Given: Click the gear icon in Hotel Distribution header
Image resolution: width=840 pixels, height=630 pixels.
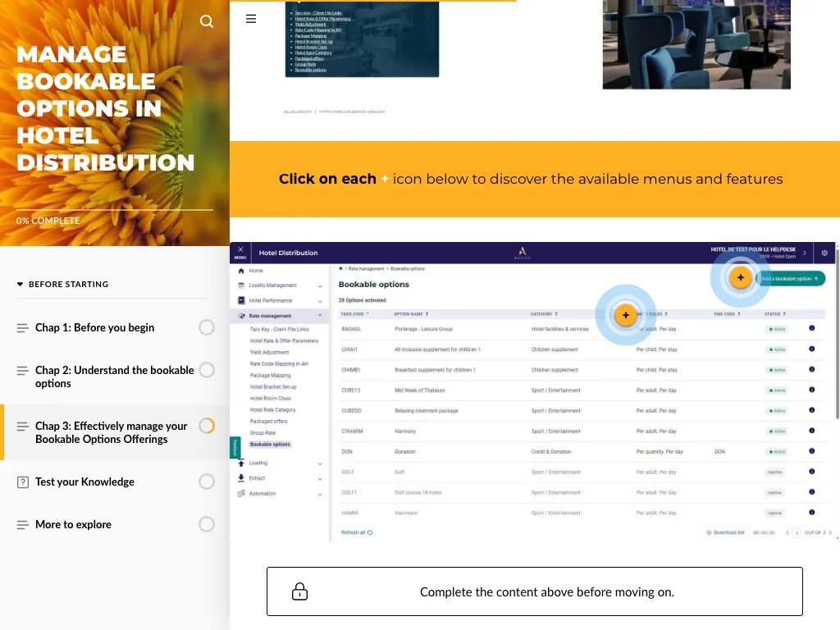Looking at the screenshot, I should (824, 253).
